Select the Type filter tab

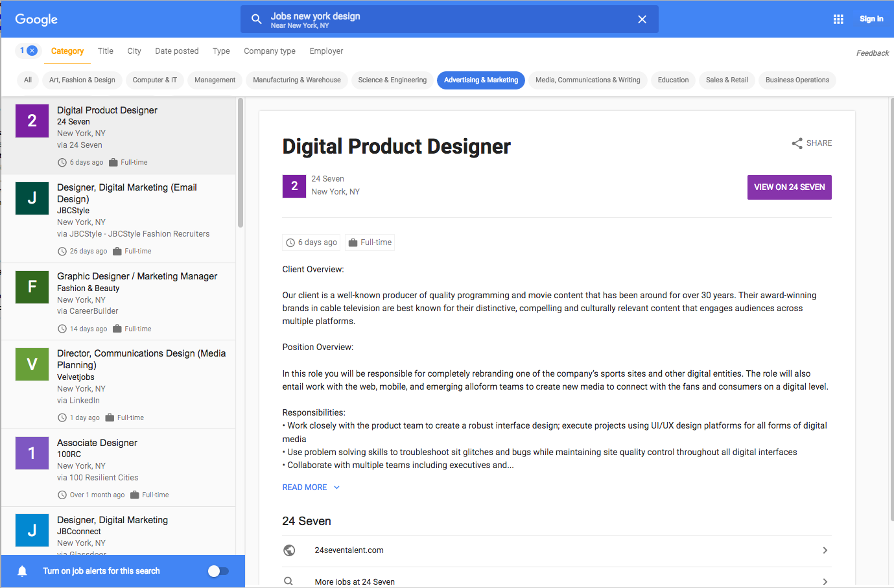coord(221,51)
